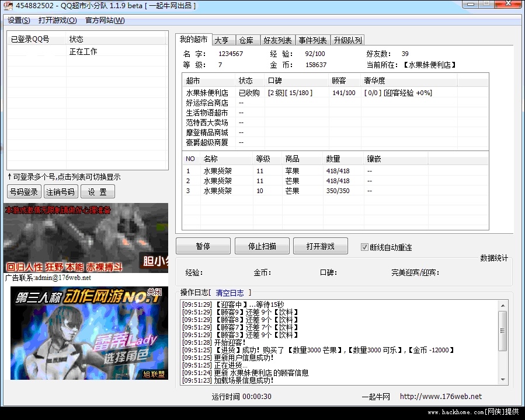525x420 pixels.
Task: Select the 好运综合商店 supermarket row
Action: [335, 103]
